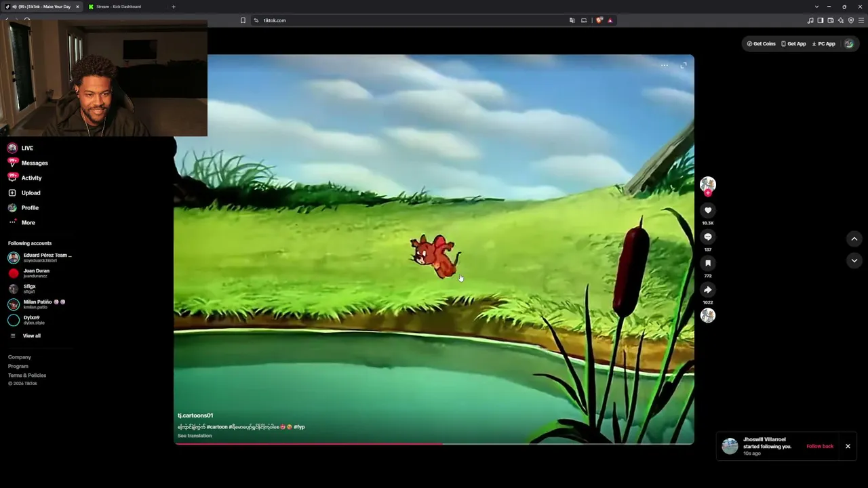The width and height of the screenshot is (868, 488).
Task: Open the Brave Rewards triangle icon
Action: tap(610, 20)
